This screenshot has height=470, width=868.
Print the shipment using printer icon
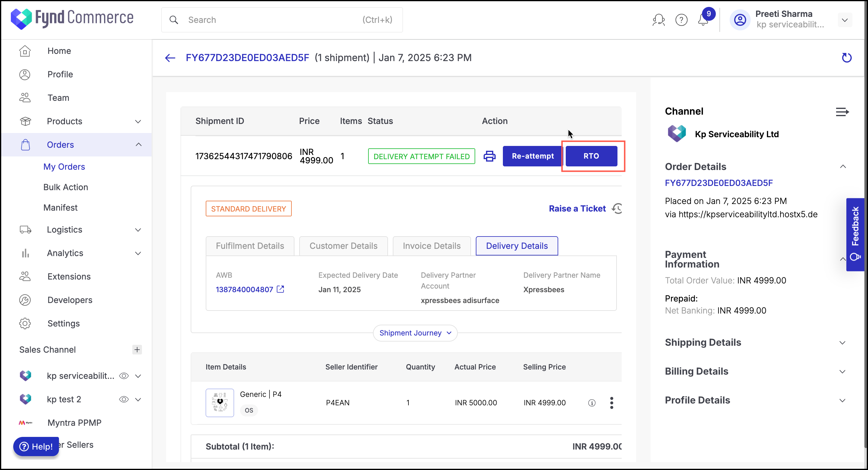pos(489,156)
